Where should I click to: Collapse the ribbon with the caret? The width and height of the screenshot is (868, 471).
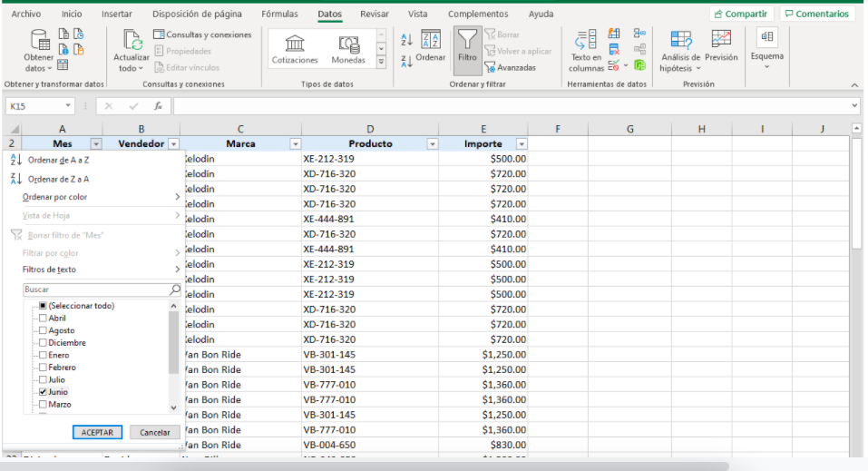854,84
